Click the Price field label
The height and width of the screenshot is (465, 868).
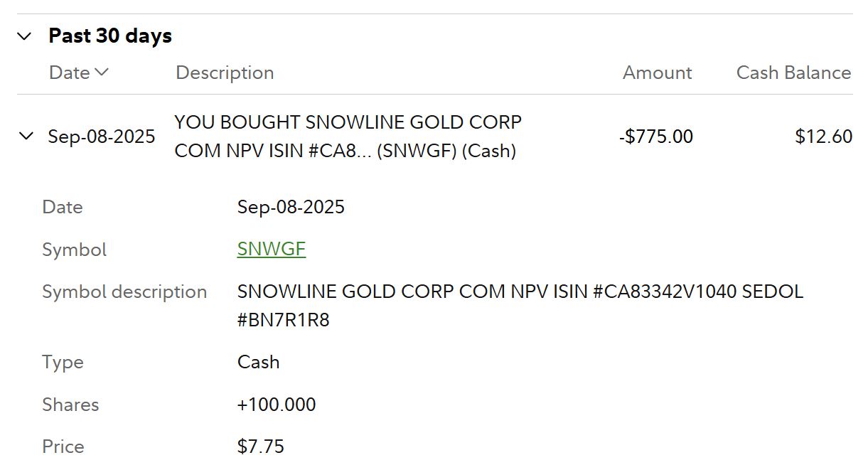63,447
